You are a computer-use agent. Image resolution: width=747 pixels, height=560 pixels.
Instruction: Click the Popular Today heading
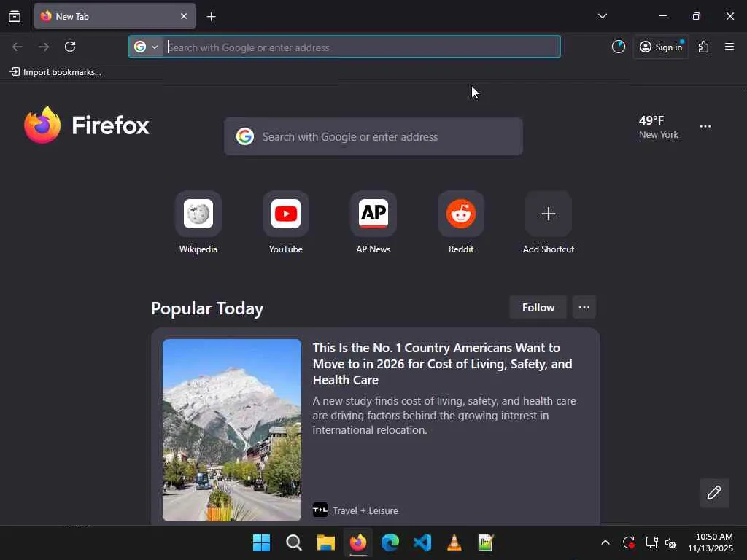pyautogui.click(x=207, y=308)
